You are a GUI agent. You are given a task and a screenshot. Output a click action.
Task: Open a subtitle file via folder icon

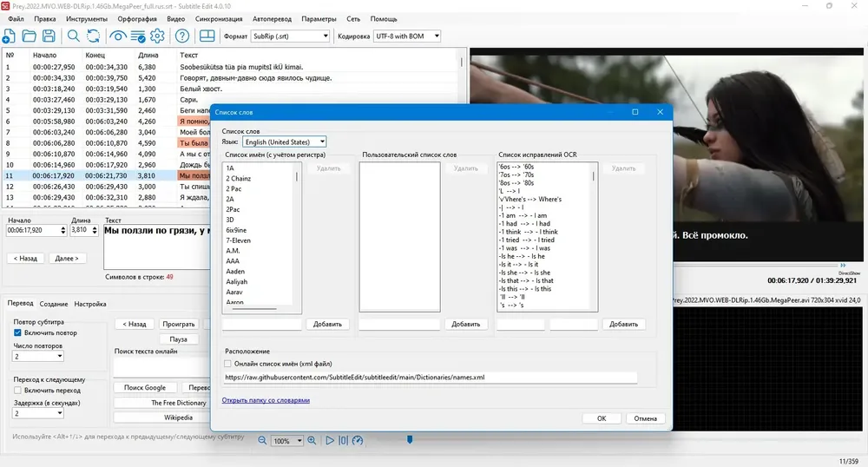pyautogui.click(x=29, y=36)
